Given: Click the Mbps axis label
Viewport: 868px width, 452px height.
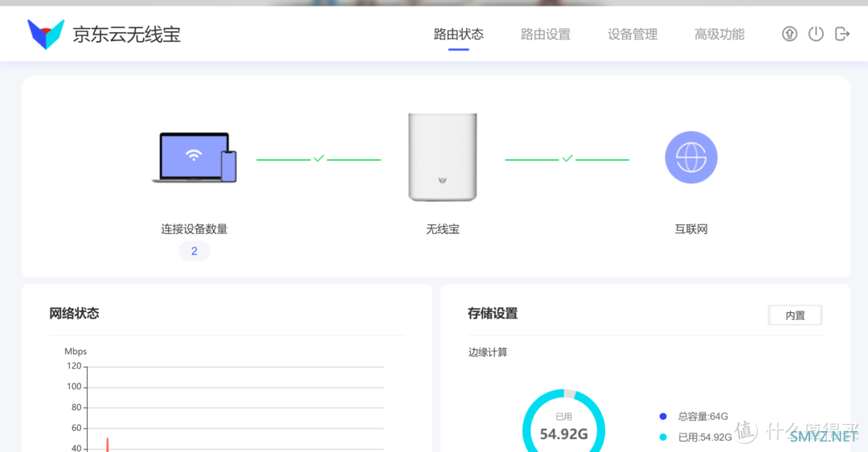Looking at the screenshot, I should [x=76, y=351].
